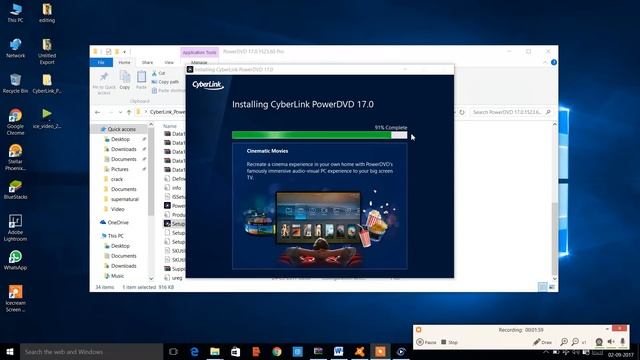This screenshot has height=360, width=640.
Task: Click Copy path in the Clipboard group
Action: coord(165,82)
